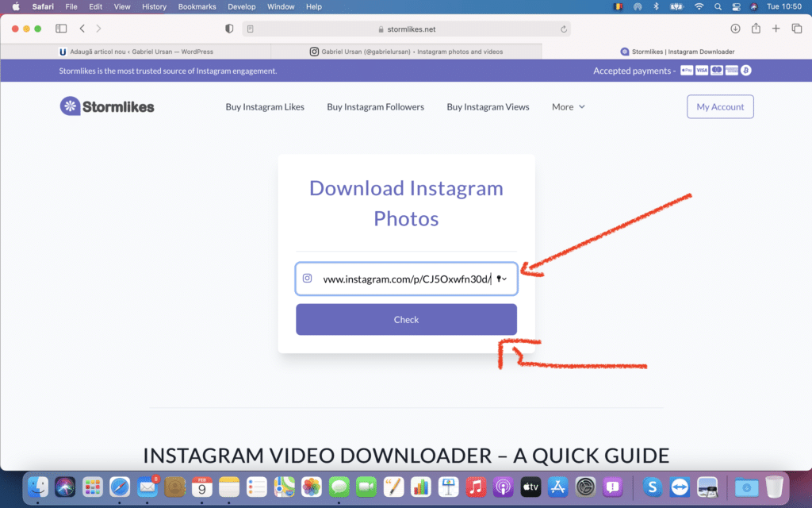The height and width of the screenshot is (508, 812).
Task: Open the History menu
Action: click(155, 6)
